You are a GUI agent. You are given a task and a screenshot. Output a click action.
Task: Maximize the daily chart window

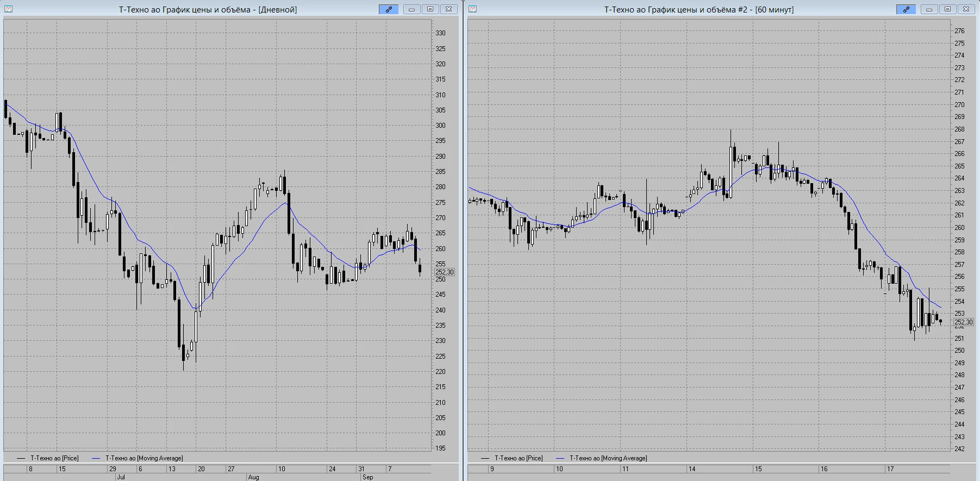(430, 9)
